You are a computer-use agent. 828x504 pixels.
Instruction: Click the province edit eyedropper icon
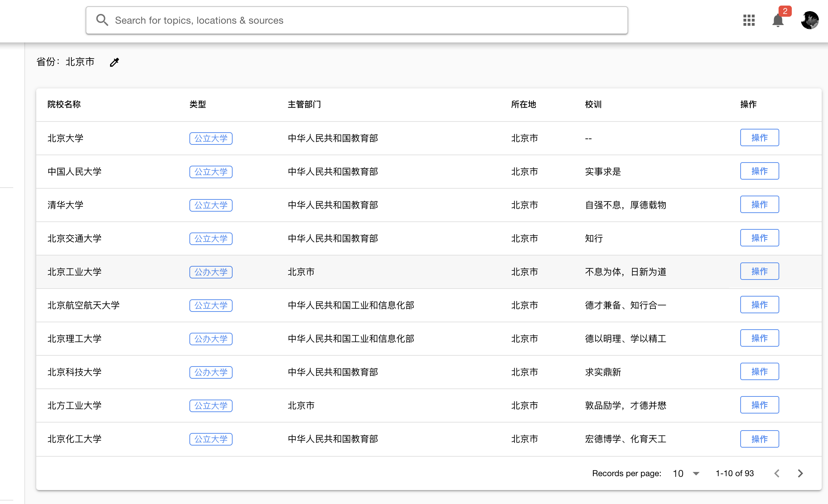tap(114, 62)
